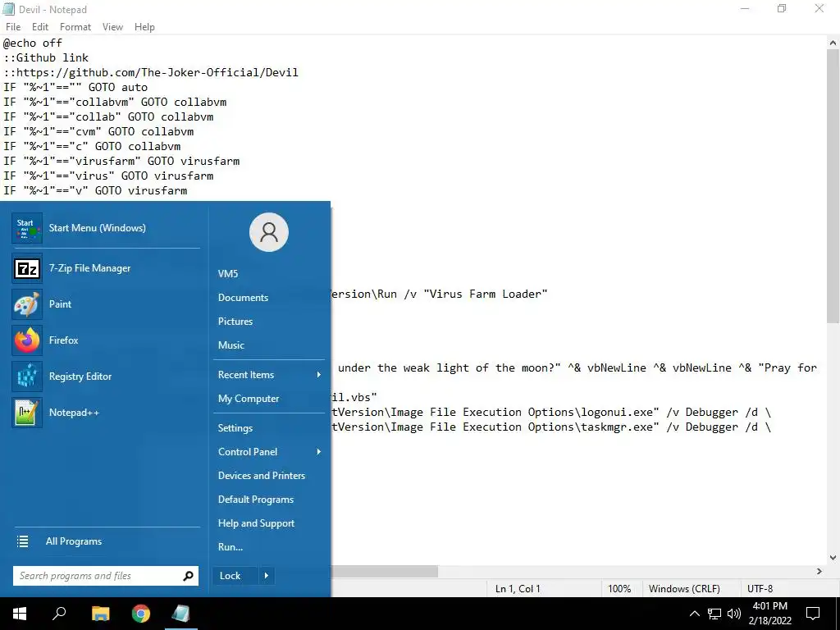Click the All Programs list icon
This screenshot has height=630, width=840.
click(22, 541)
